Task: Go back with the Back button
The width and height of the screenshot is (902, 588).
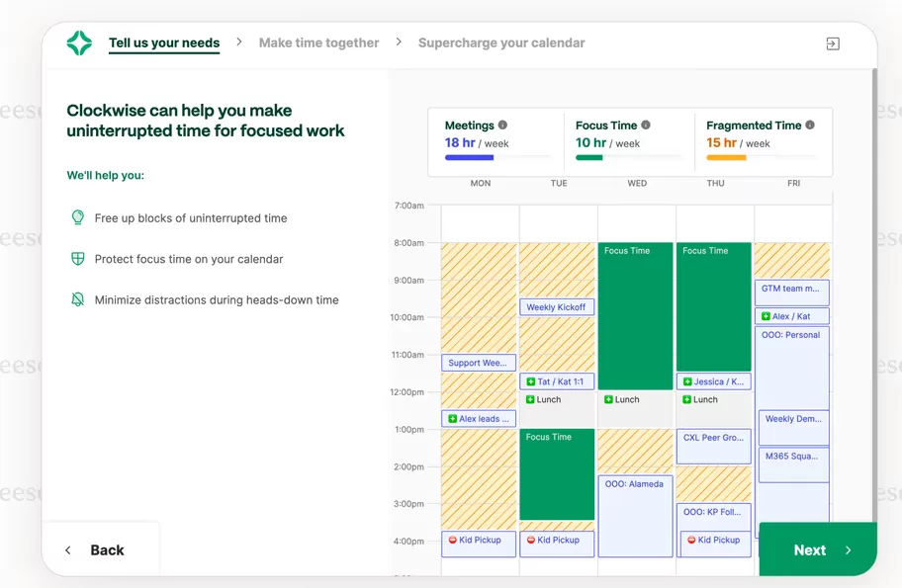Action: click(101, 550)
